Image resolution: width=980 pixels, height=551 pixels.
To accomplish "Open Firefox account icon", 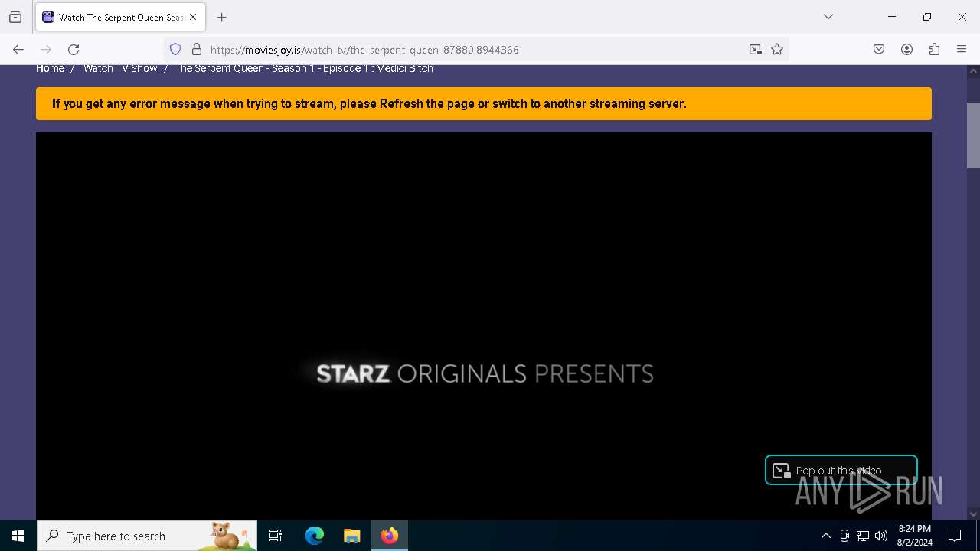I will [906, 49].
